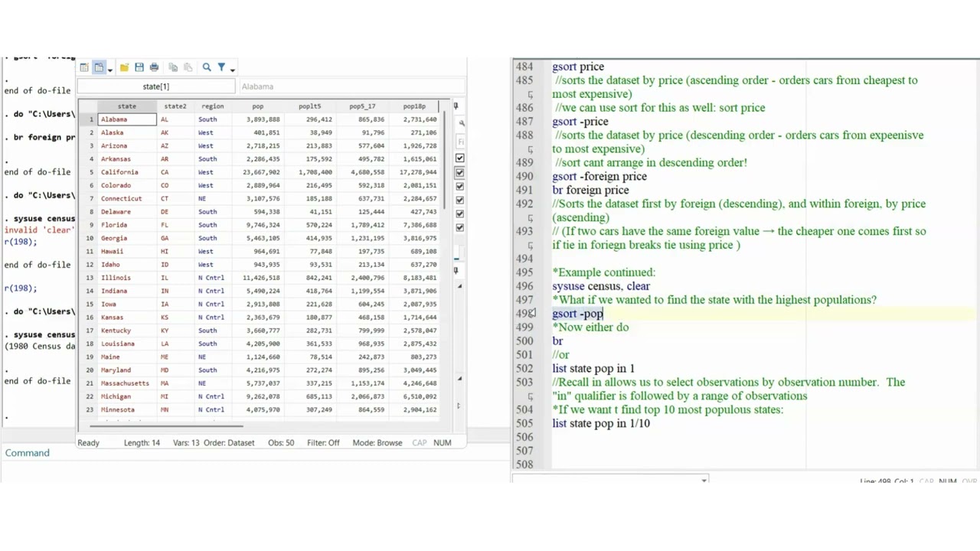
Task: Click the search icon in variables panel
Action: click(x=461, y=123)
